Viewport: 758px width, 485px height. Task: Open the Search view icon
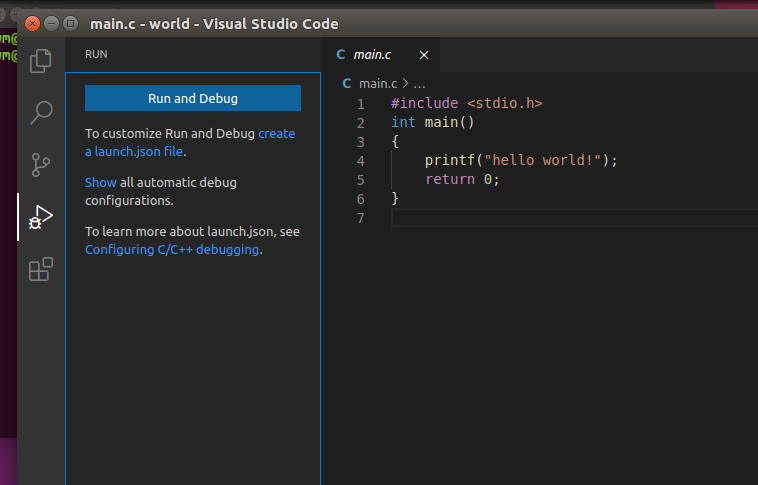pos(41,112)
